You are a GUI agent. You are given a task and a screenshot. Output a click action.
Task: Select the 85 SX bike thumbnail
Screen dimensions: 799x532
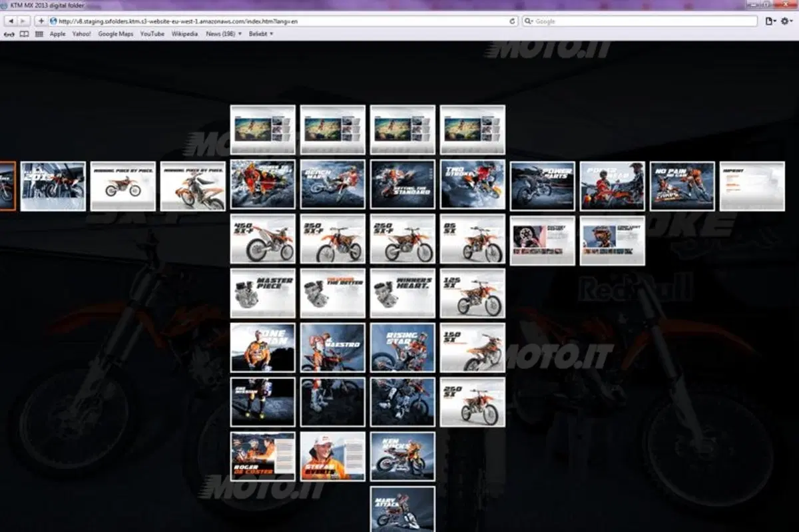point(473,239)
